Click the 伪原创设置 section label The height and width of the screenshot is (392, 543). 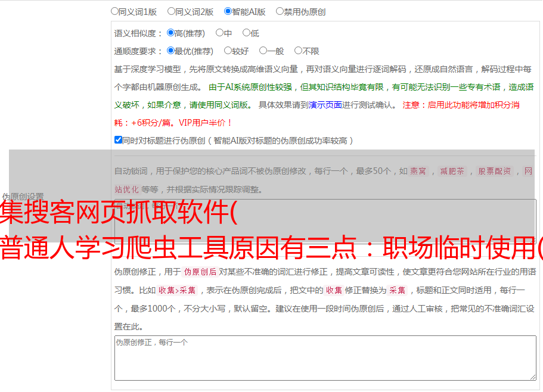tap(23, 197)
